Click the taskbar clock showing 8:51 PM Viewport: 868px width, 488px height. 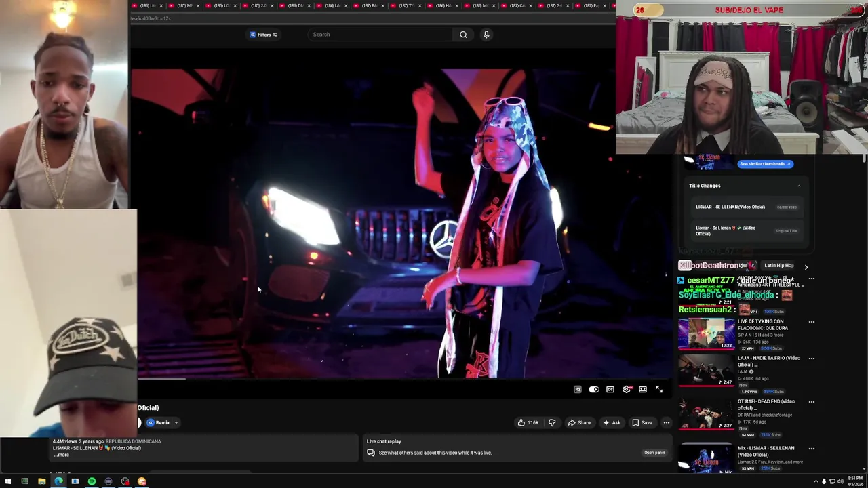[x=854, y=481]
